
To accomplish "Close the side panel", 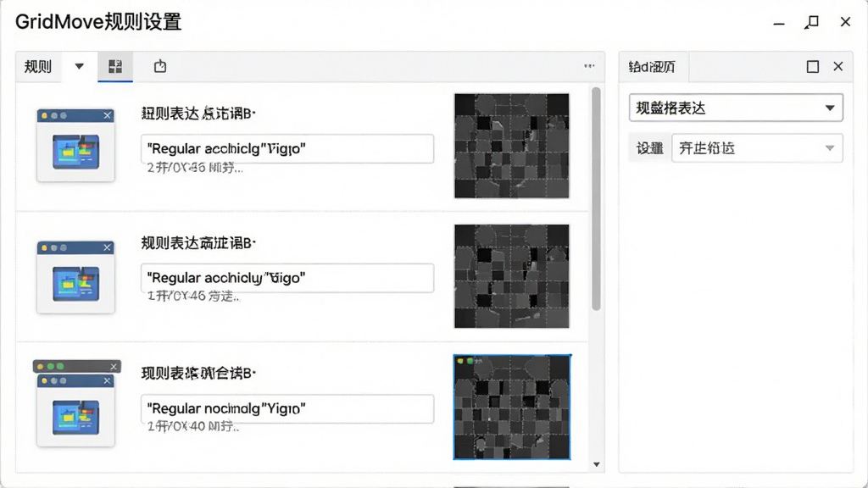I will [838, 66].
